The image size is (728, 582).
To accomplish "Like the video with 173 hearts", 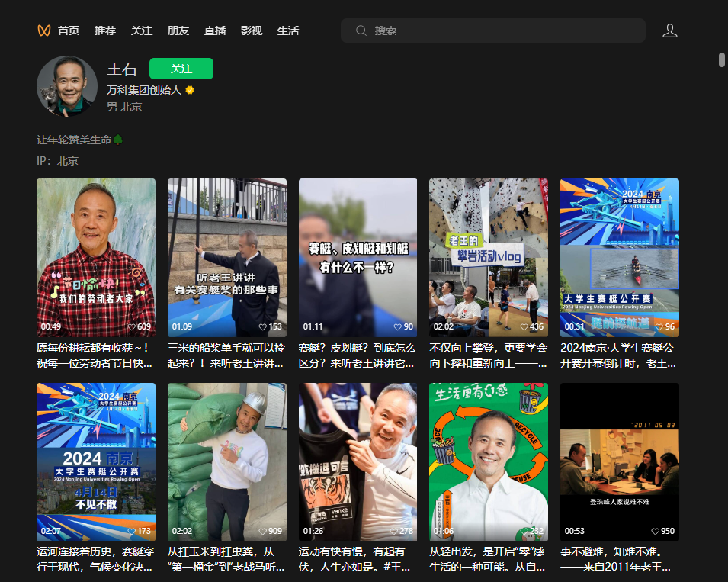I will click(x=132, y=532).
